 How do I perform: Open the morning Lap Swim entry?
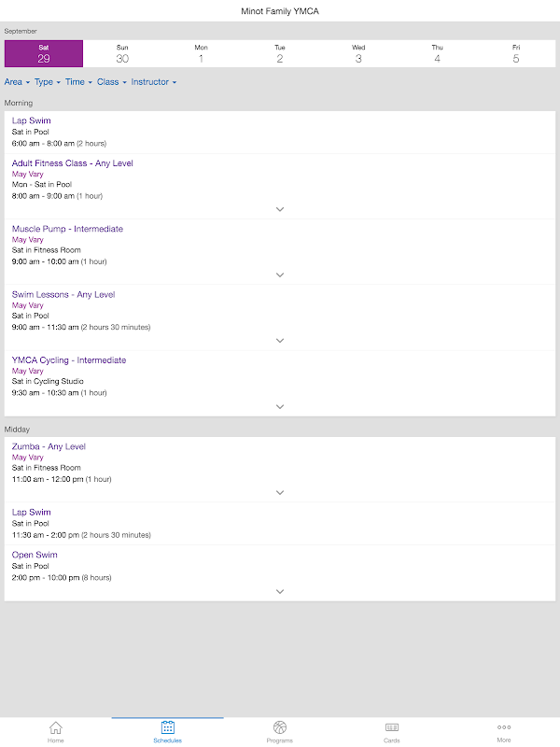click(32, 121)
